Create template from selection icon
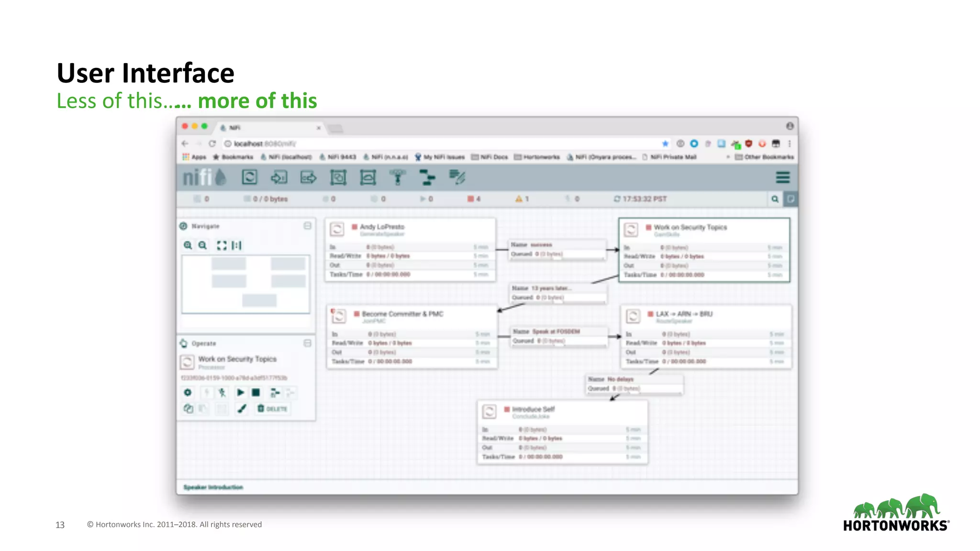The height and width of the screenshot is (551, 980). pos(275,393)
